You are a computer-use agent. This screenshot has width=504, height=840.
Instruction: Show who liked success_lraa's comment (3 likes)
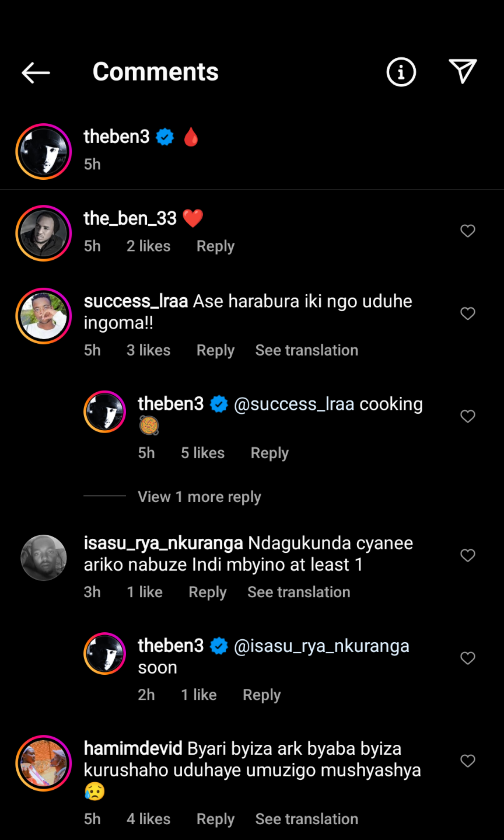pyautogui.click(x=148, y=350)
